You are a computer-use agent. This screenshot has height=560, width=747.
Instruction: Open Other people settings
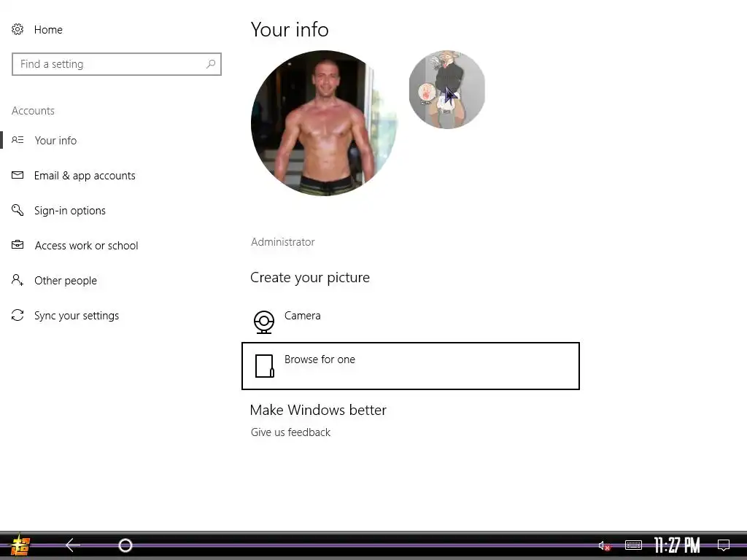click(x=66, y=281)
